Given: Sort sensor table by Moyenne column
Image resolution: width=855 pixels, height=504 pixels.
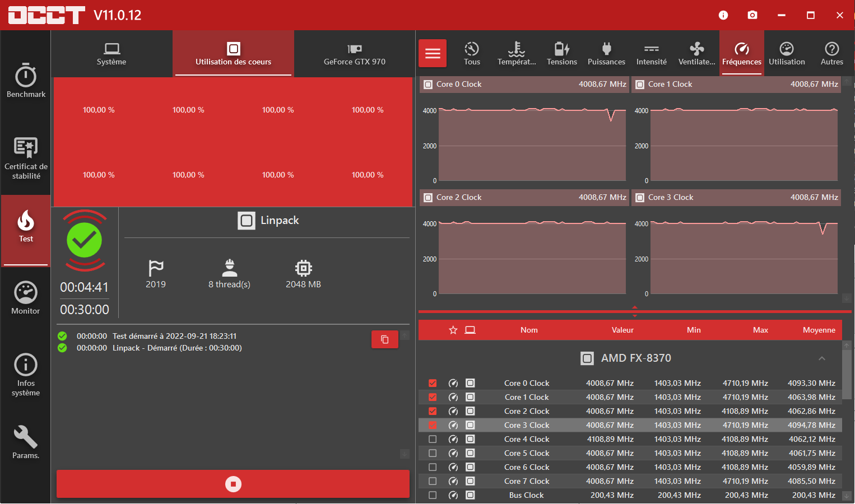Looking at the screenshot, I should tap(819, 330).
